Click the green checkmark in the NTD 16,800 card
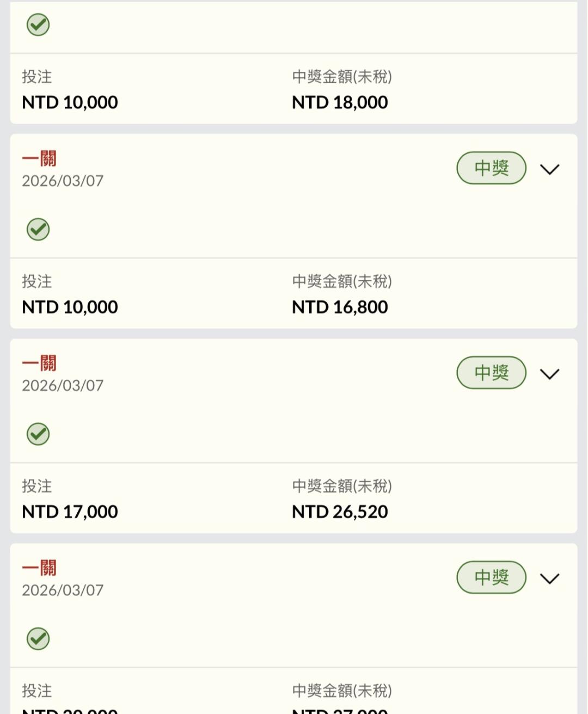The width and height of the screenshot is (588, 714). [x=38, y=229]
